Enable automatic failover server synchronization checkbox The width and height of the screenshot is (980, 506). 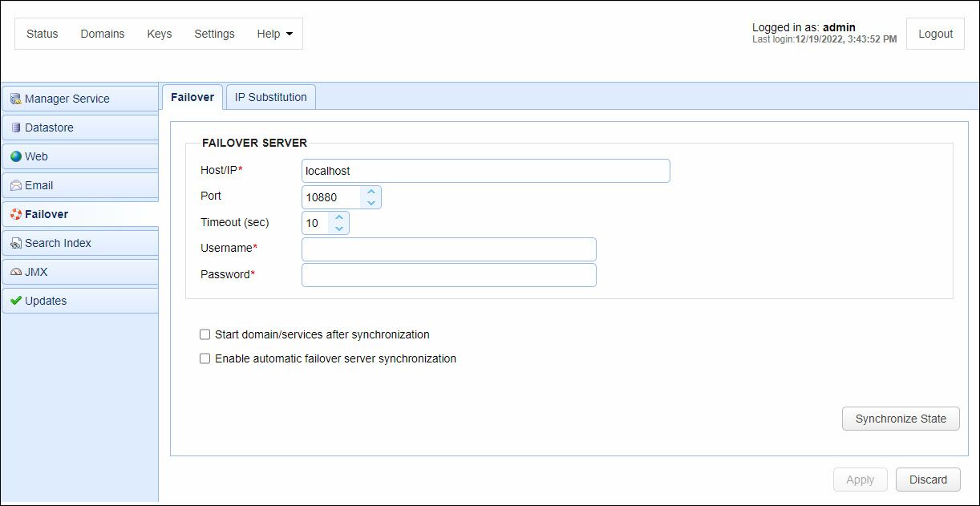tap(205, 358)
